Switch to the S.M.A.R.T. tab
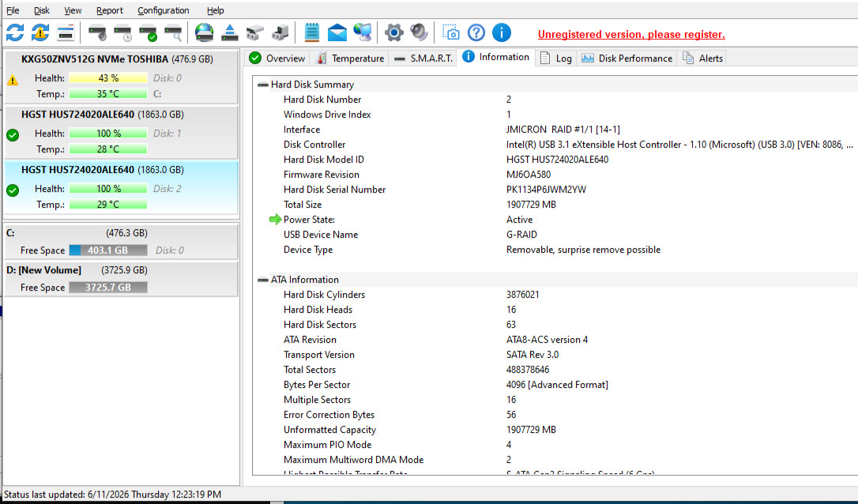The height and width of the screenshot is (504, 858). click(x=423, y=58)
